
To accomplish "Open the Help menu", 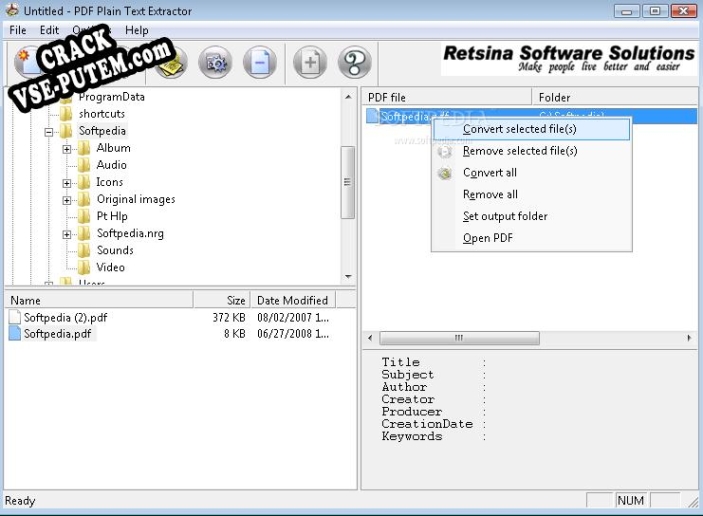I will 136,30.
